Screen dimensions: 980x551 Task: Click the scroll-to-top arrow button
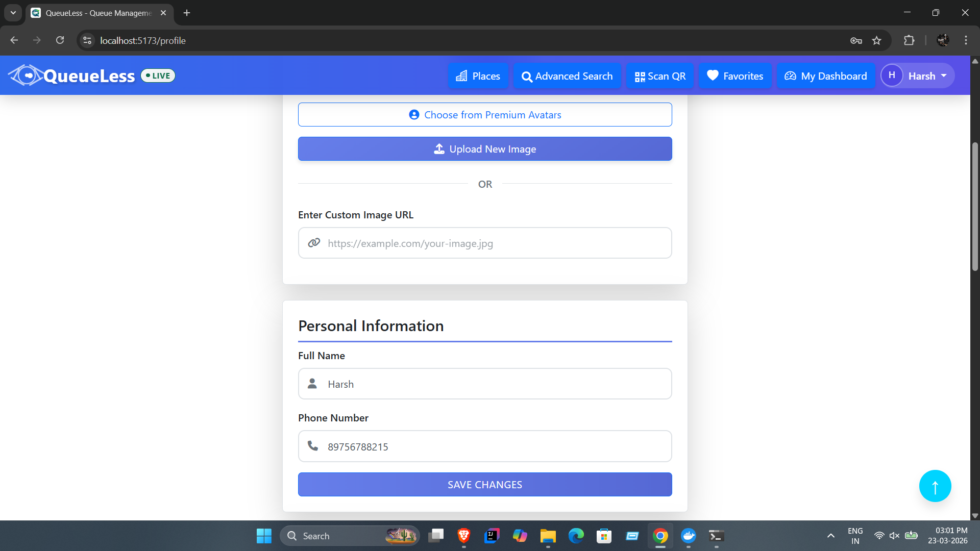coord(935,486)
